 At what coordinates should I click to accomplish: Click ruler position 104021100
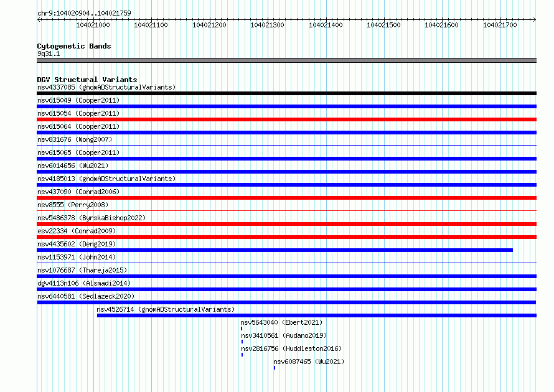(151, 25)
